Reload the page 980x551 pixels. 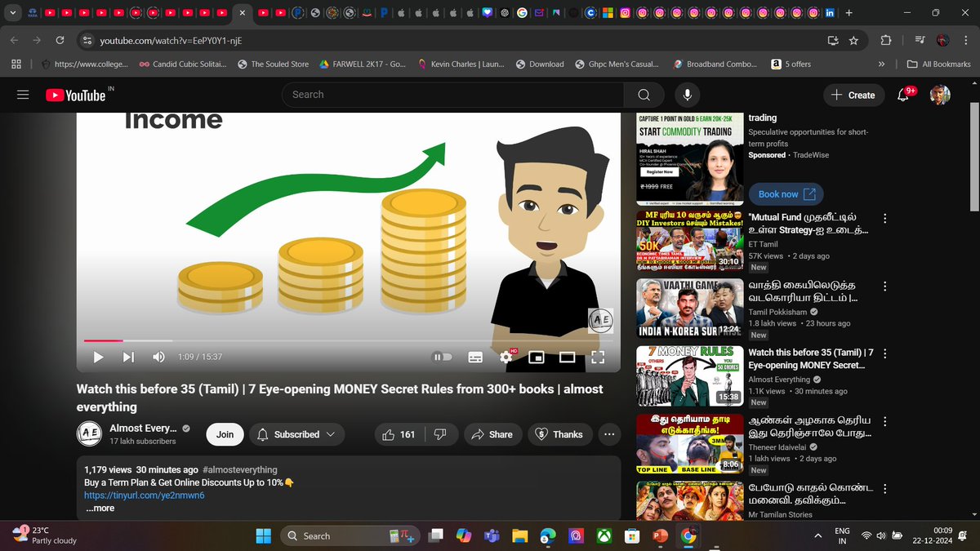pos(60,40)
